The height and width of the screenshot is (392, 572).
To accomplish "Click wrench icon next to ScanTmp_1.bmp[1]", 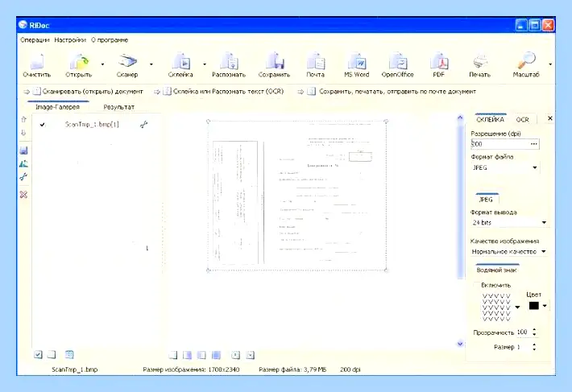I will [x=143, y=125].
